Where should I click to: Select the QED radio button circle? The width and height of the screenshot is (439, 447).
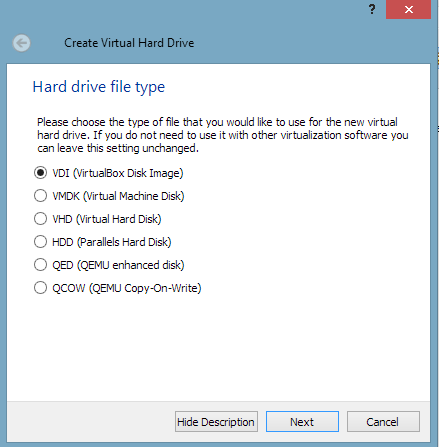tap(40, 265)
